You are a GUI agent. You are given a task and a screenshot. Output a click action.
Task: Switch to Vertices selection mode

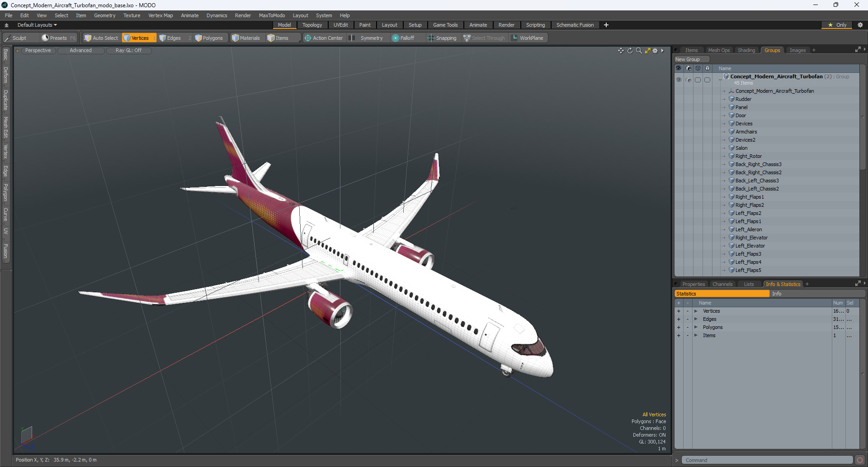click(139, 38)
